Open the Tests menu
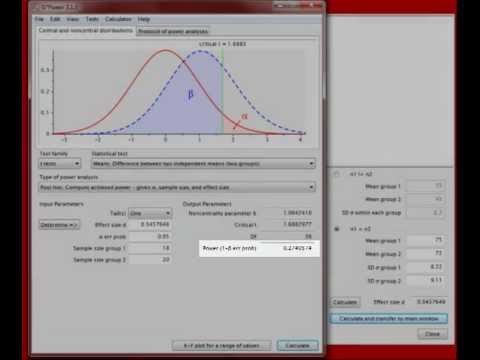Viewport: 480px width, 360px height. tap(92, 19)
